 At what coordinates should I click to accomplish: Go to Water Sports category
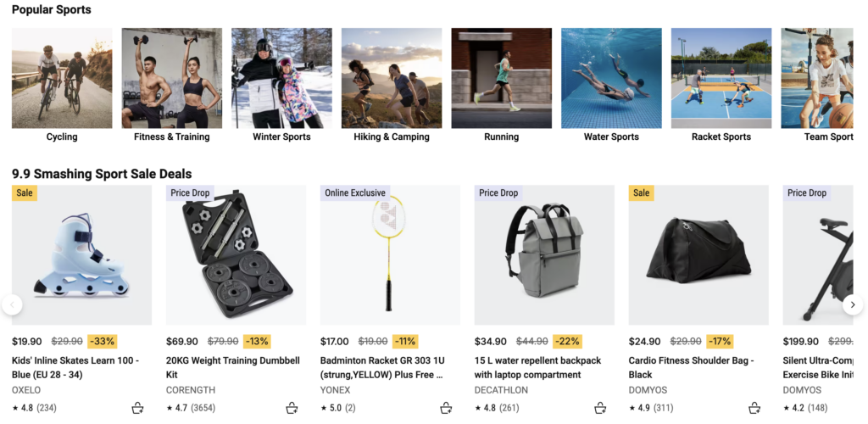[x=611, y=78]
